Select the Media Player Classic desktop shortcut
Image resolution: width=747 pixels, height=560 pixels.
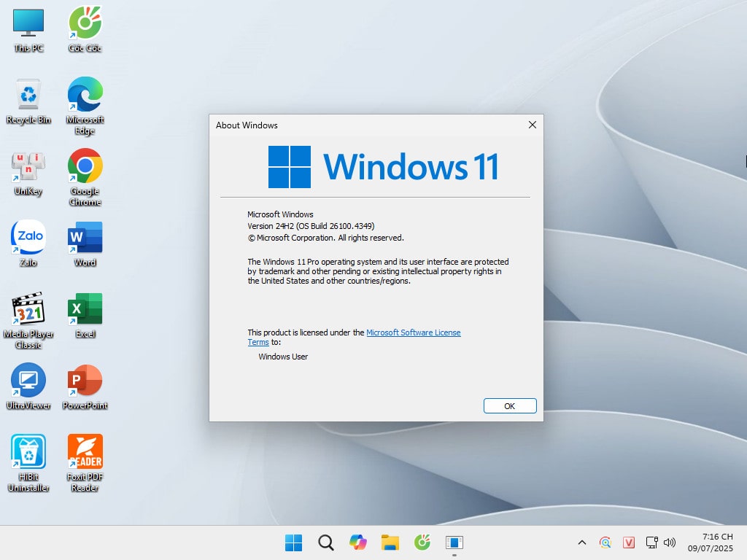click(28, 321)
